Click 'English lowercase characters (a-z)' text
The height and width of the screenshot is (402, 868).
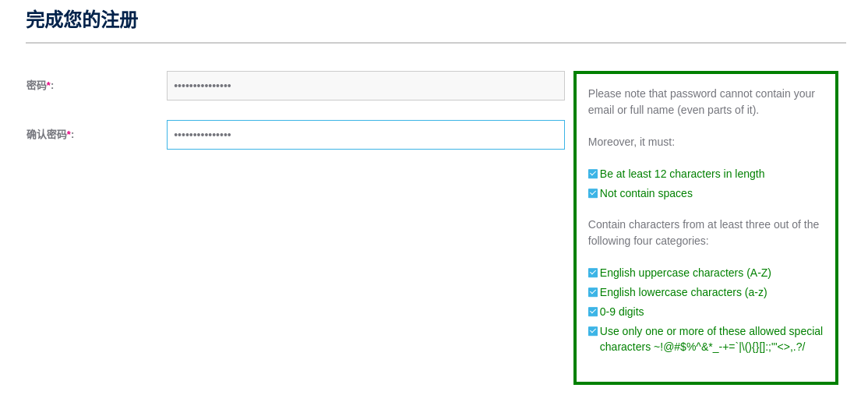click(683, 292)
